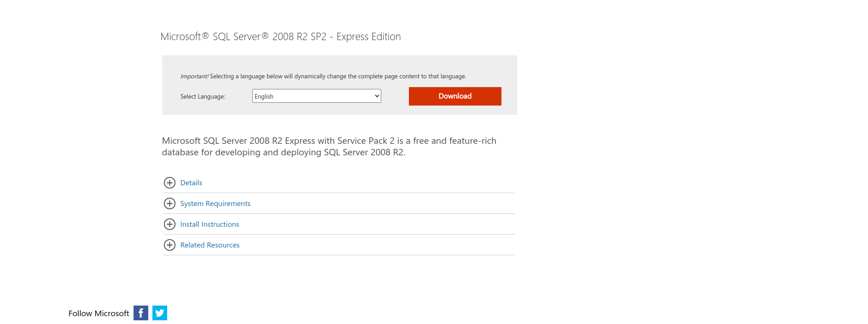Open the Related Resources link
868x324 pixels.
pos(210,245)
